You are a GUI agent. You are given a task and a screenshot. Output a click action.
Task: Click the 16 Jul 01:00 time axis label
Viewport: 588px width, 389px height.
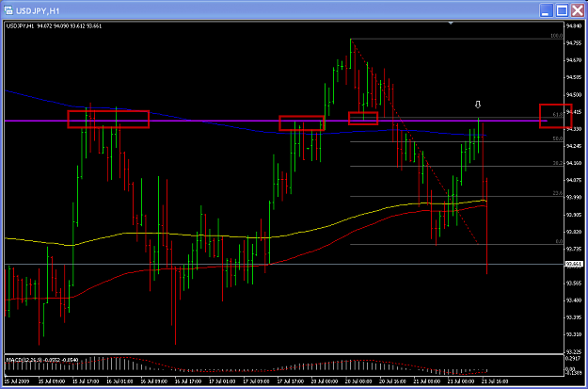120,381
